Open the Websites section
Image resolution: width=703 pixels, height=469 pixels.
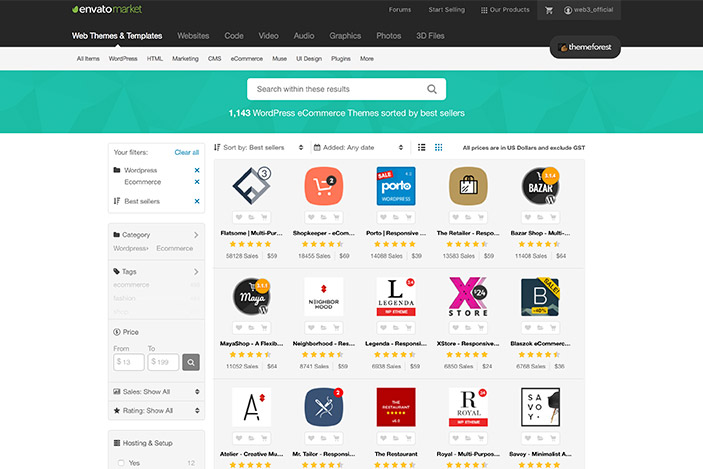pyautogui.click(x=193, y=36)
